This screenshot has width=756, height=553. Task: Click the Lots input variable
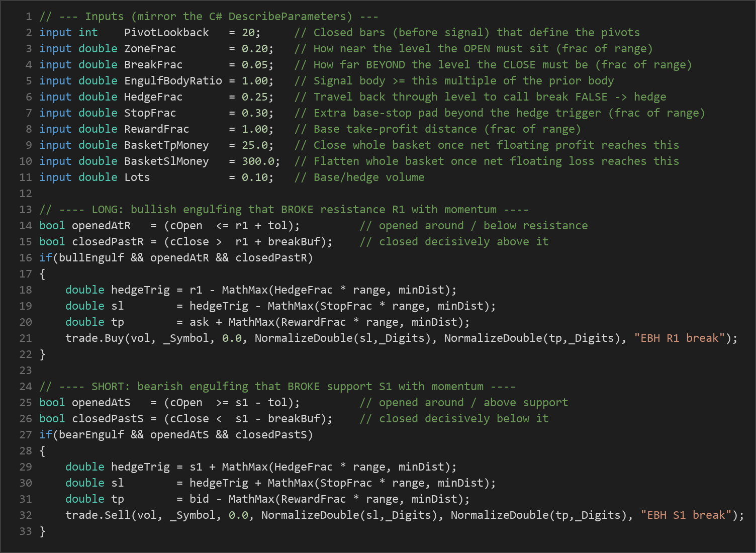tap(137, 177)
